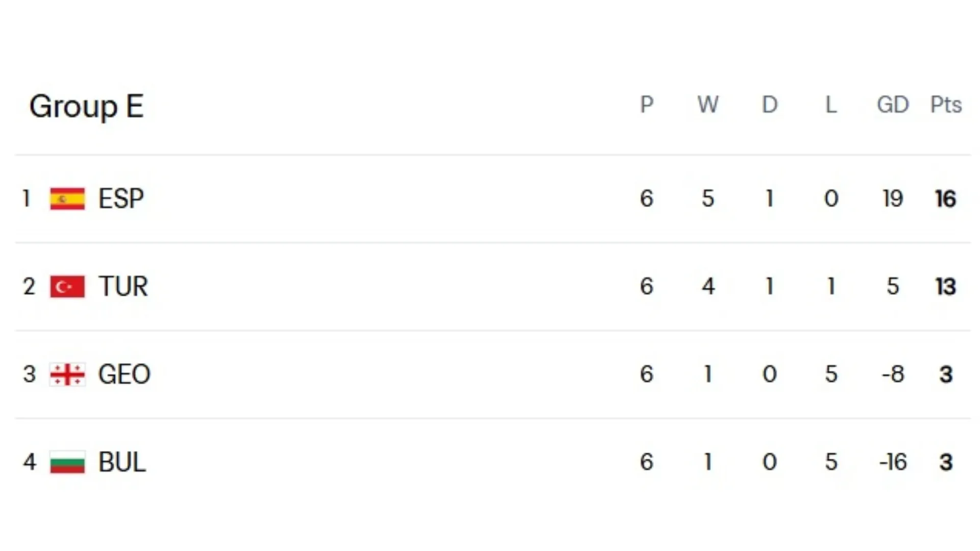980x551 pixels.
Task: Click Spain's 19 goal difference
Action: [893, 198]
